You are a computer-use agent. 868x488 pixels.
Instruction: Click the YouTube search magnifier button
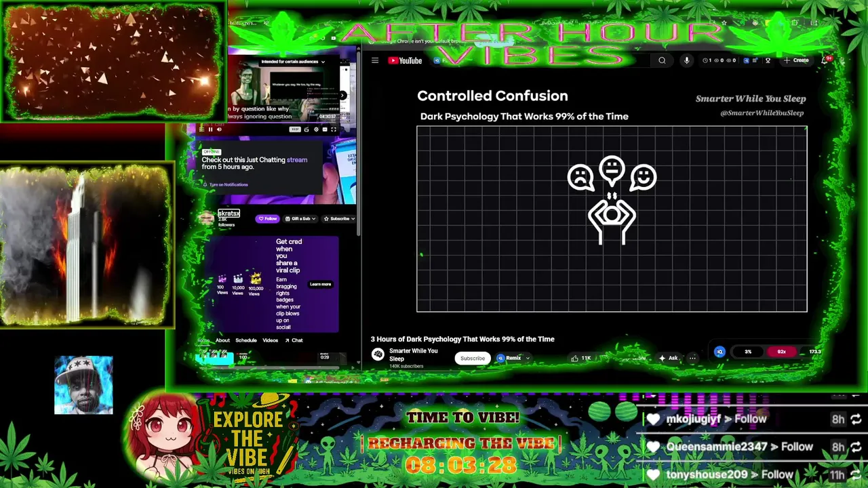point(662,60)
